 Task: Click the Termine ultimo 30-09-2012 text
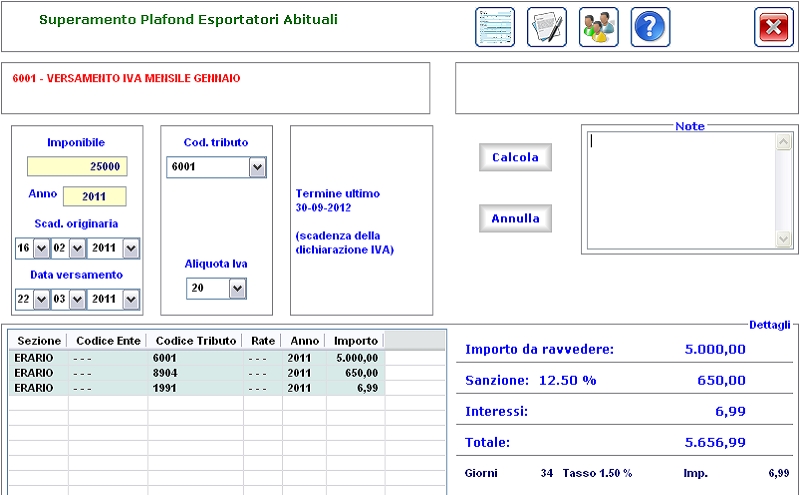(x=338, y=201)
